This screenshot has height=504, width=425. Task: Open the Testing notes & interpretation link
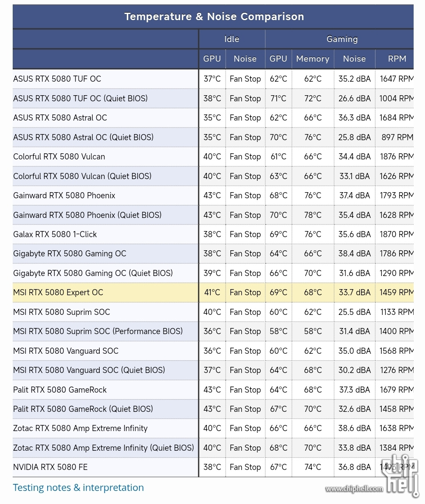click(78, 487)
